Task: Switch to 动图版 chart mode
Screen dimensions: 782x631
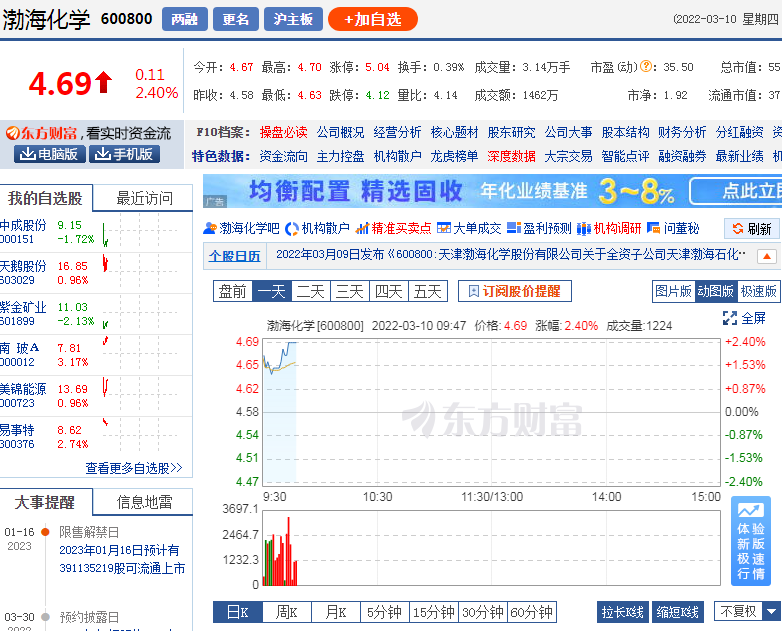Action: point(716,291)
